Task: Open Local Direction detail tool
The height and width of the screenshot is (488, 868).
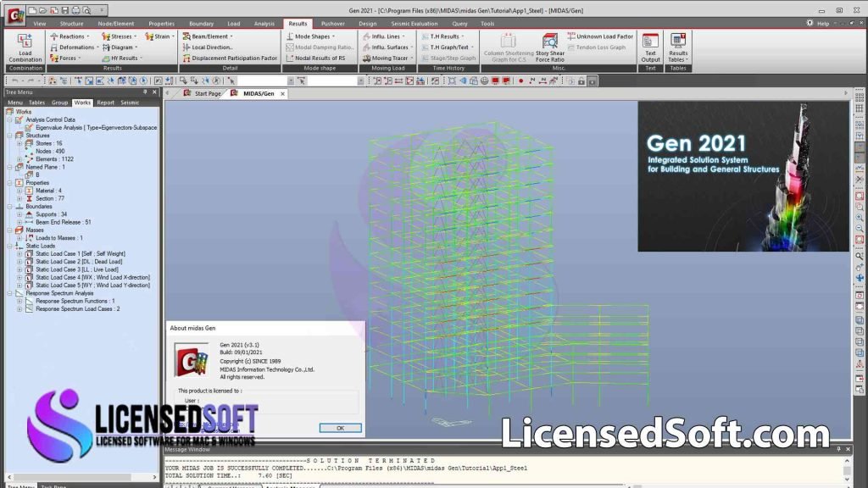Action: tap(208, 47)
